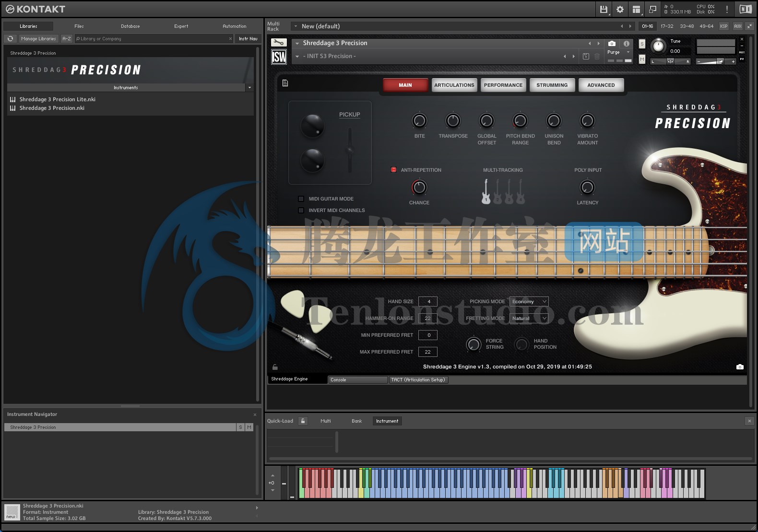Open the Automation tab
758x532 pixels.
[235, 26]
